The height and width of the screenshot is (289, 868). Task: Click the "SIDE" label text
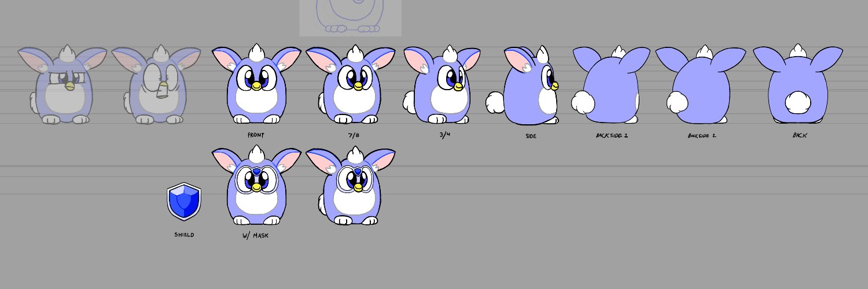coord(531,136)
